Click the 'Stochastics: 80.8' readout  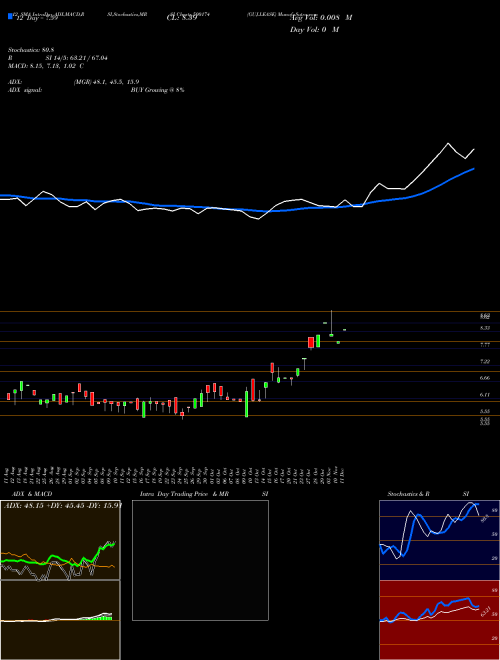(33, 49)
